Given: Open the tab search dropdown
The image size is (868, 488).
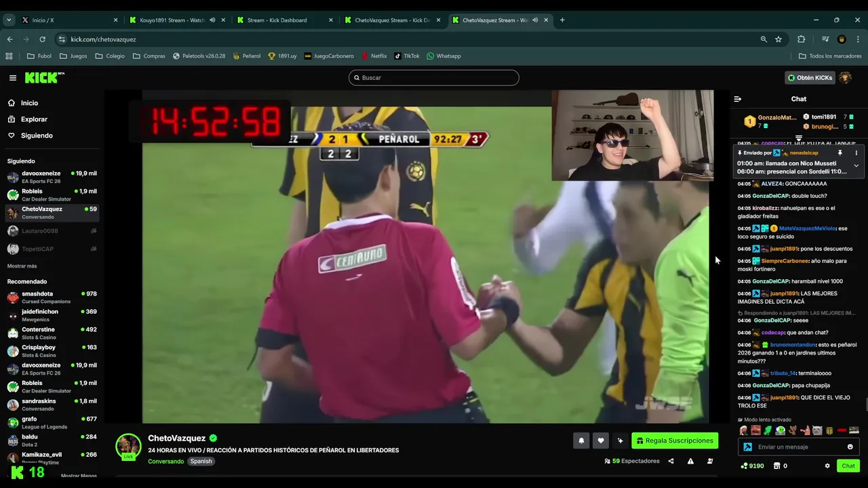Looking at the screenshot, I should [x=9, y=20].
